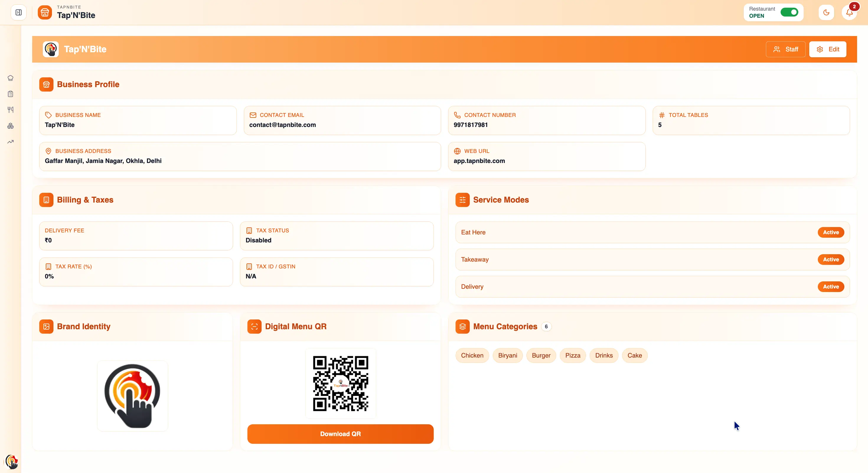Click the GSTIN value N/A
This screenshot has width=868, height=473.
coord(251,276)
